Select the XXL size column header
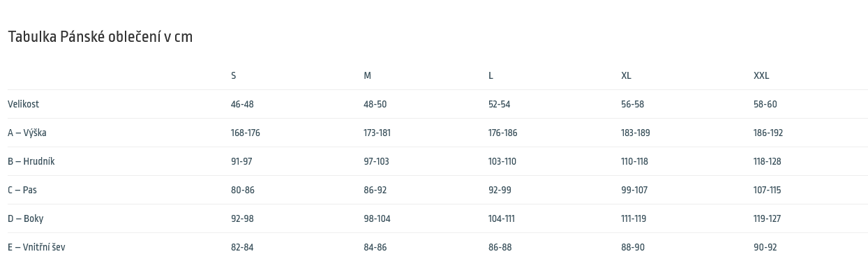 tap(761, 75)
